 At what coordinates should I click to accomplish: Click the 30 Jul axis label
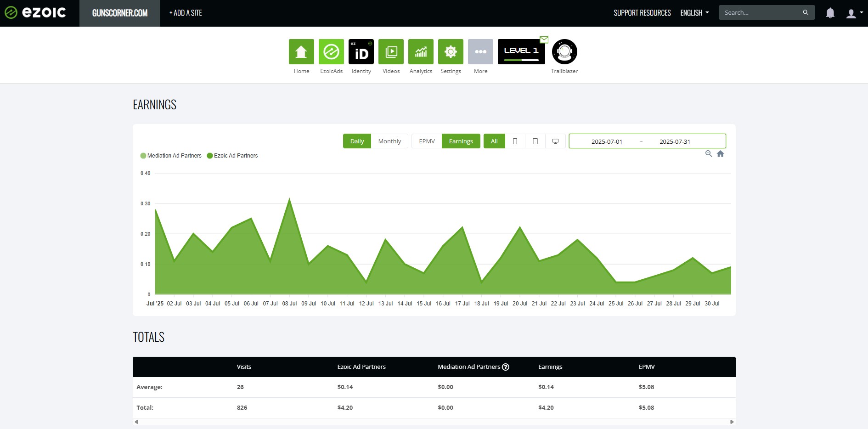(x=712, y=304)
